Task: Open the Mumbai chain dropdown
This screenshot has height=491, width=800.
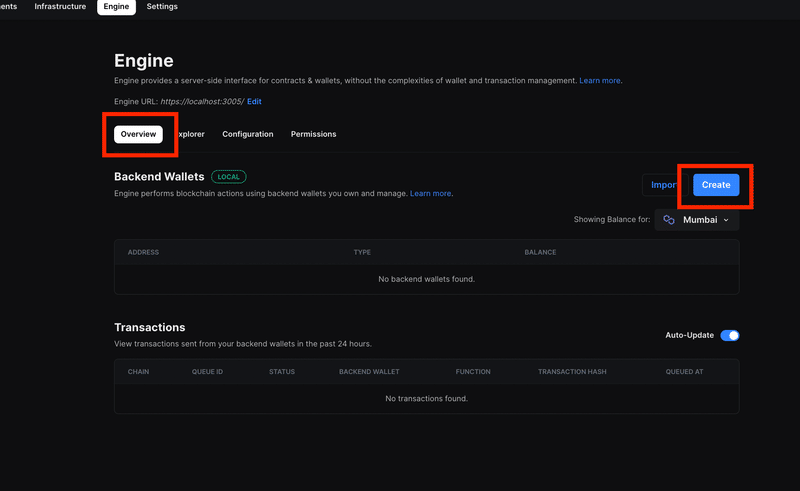Action: point(696,220)
